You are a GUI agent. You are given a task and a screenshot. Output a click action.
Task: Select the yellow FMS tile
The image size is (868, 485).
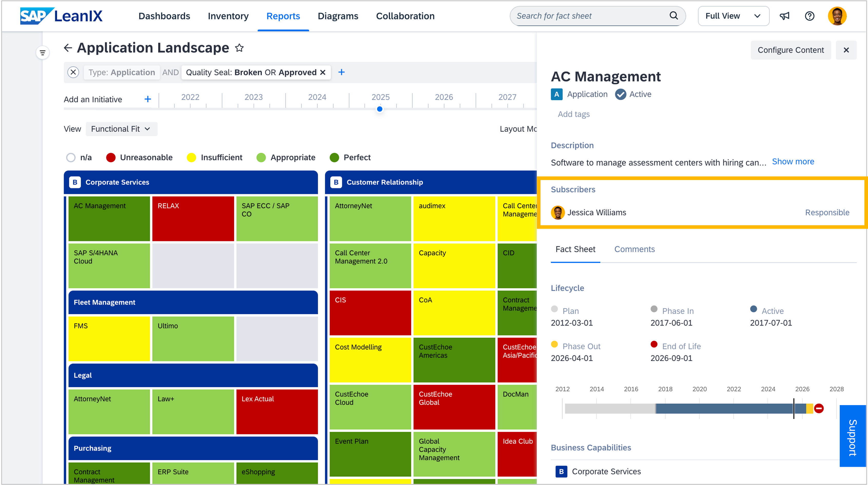[109, 339]
